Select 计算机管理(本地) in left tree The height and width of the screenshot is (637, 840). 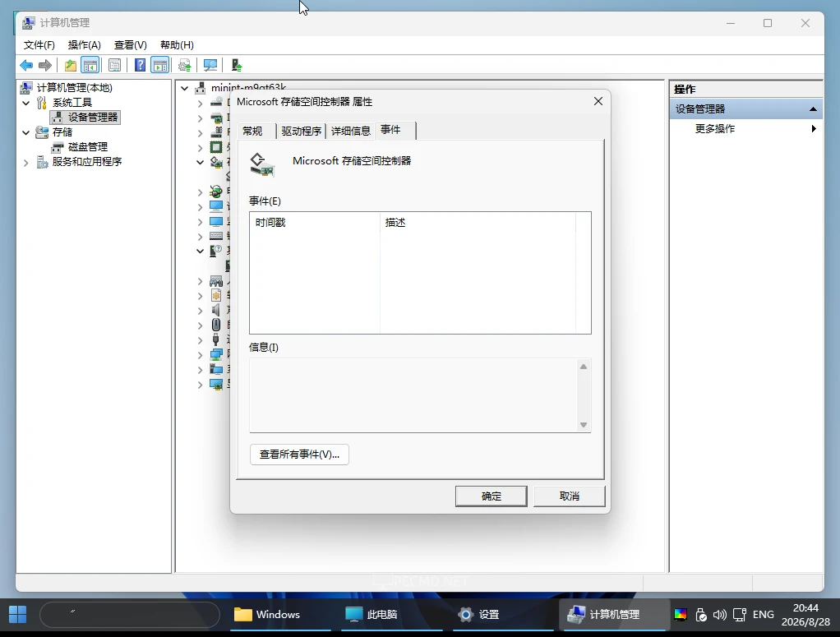[x=75, y=88]
